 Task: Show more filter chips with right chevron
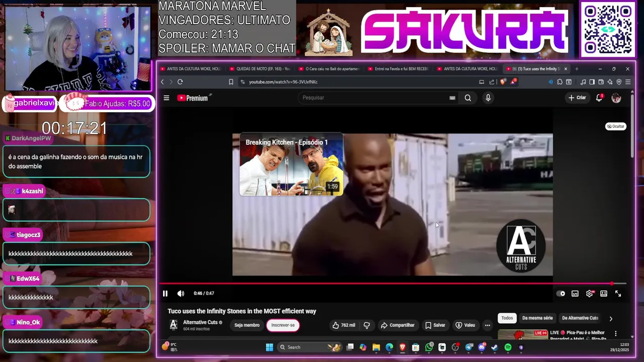[611, 319]
